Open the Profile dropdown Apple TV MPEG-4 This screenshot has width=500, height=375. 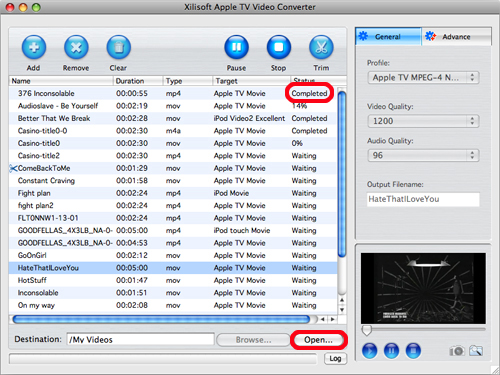[423, 78]
